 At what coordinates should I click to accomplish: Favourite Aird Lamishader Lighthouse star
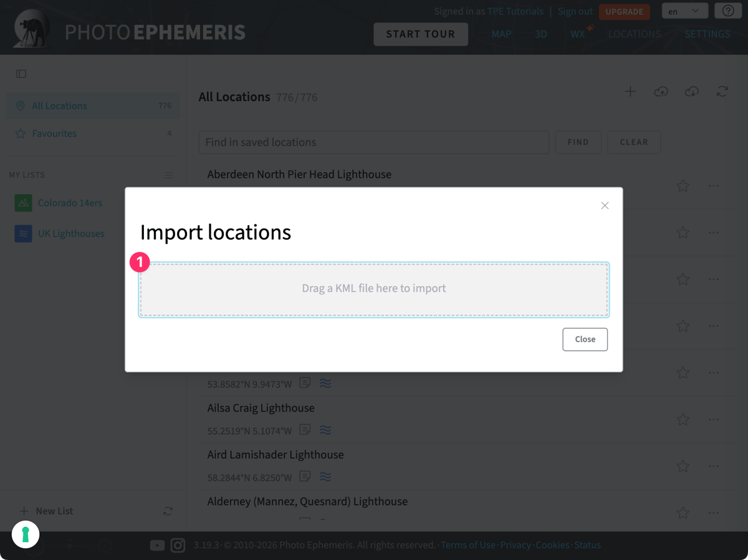683,466
